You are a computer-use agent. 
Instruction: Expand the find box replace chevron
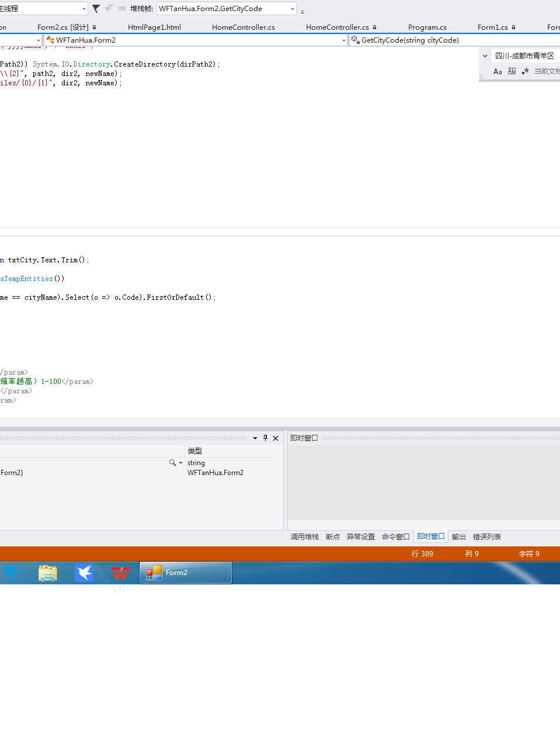click(x=485, y=56)
